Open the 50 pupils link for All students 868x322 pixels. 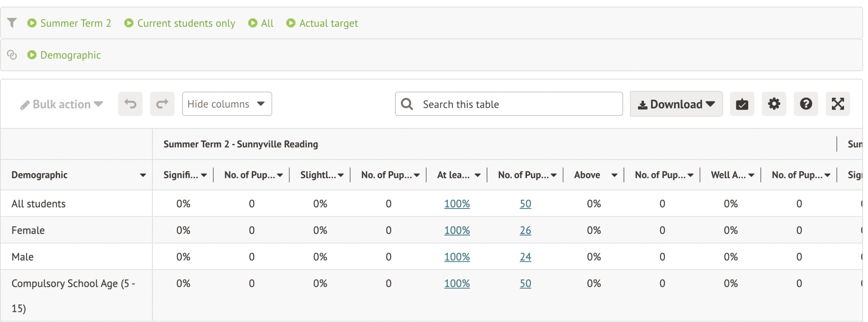coord(525,204)
